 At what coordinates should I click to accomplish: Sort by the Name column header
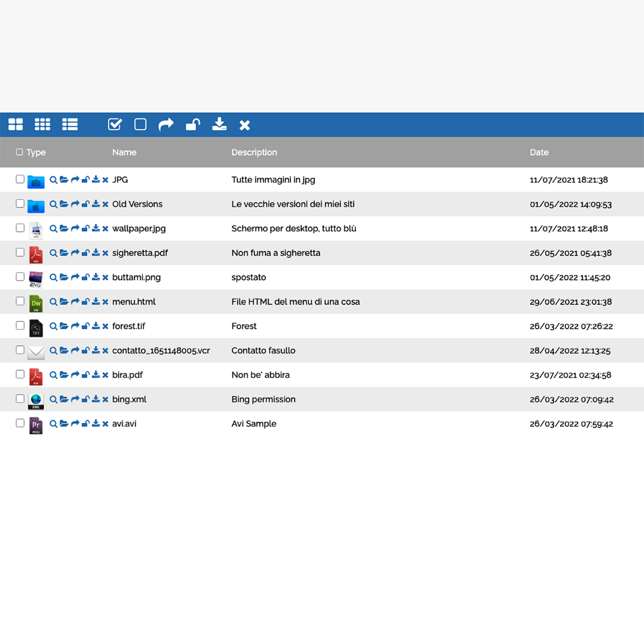point(124,152)
